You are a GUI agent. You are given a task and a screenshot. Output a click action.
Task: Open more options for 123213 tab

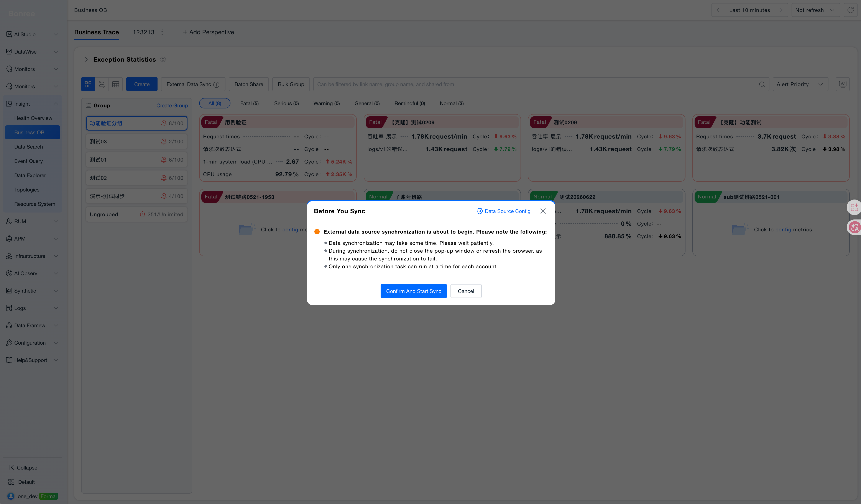click(162, 32)
